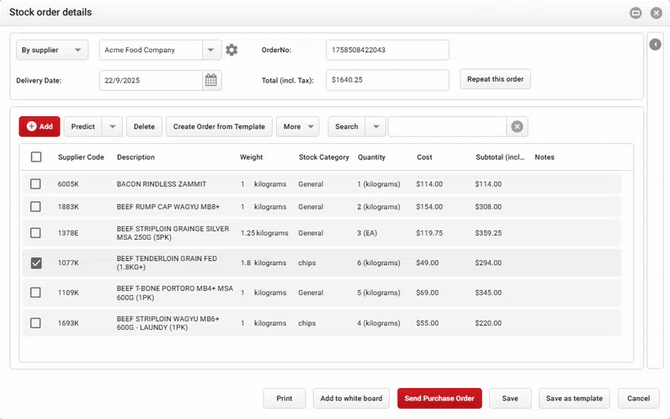The image size is (670, 419).
Task: Open the Acme Food Company supplier dropdown
Action: (210, 50)
